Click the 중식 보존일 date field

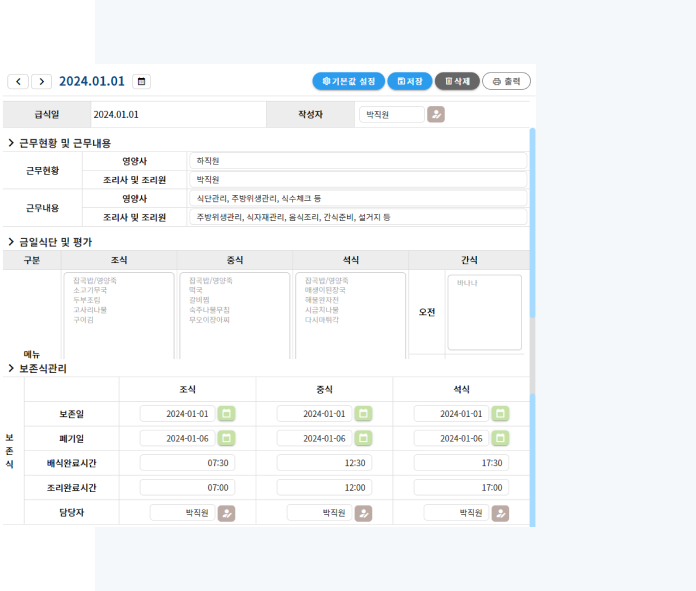tap(314, 414)
